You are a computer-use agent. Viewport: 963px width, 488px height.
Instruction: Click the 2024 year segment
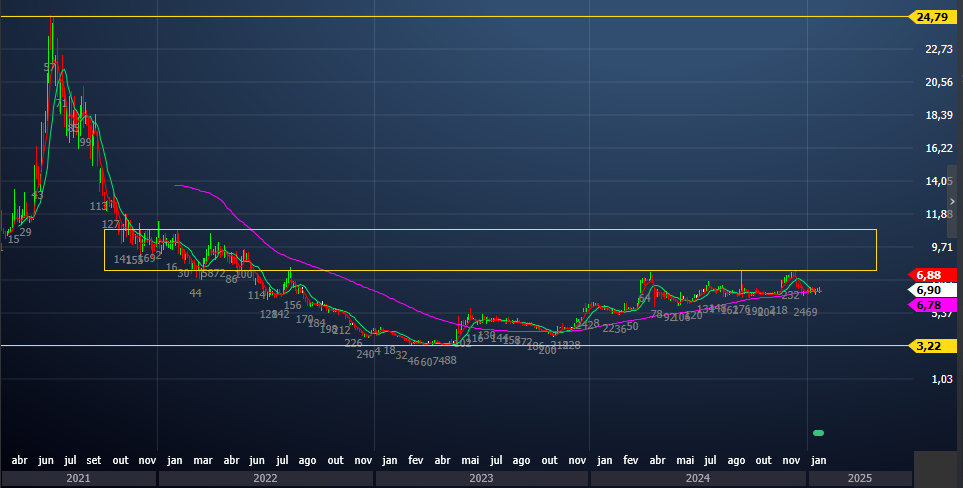[698, 479]
